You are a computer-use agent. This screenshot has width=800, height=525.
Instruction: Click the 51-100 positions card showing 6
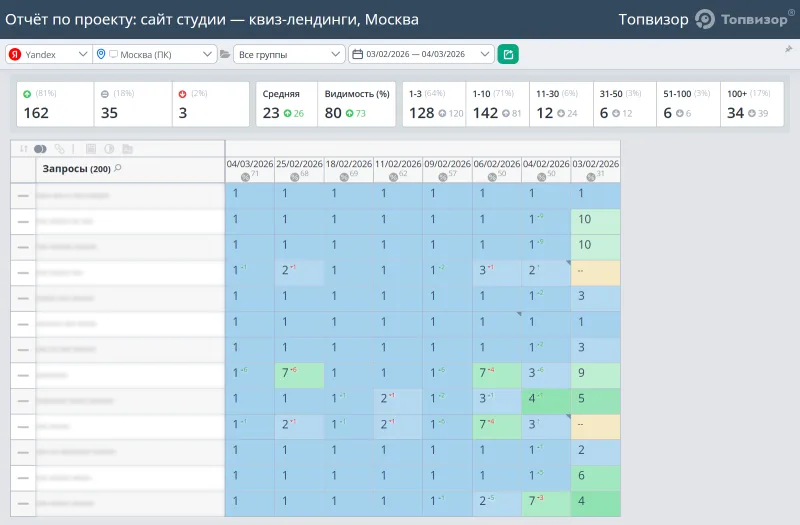coord(688,104)
